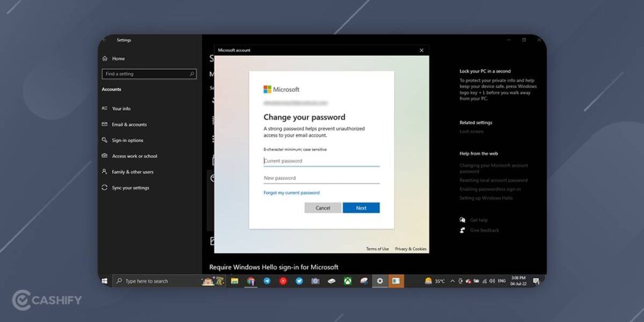644x322 pixels.
Task: Click the Next button
Action: tap(361, 208)
